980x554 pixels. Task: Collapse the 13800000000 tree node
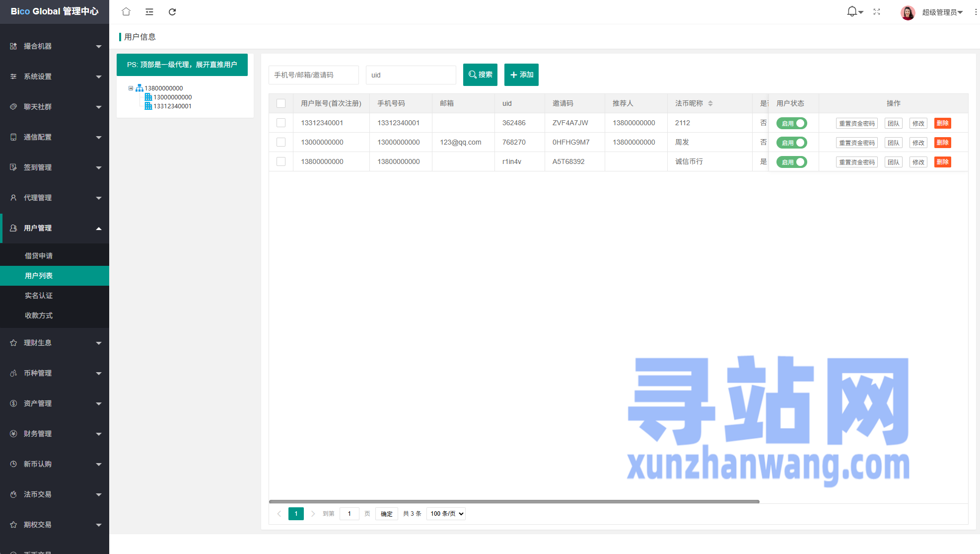click(x=131, y=88)
